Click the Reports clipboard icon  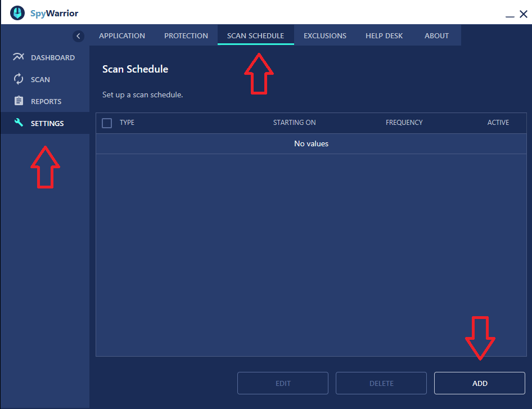(x=19, y=101)
